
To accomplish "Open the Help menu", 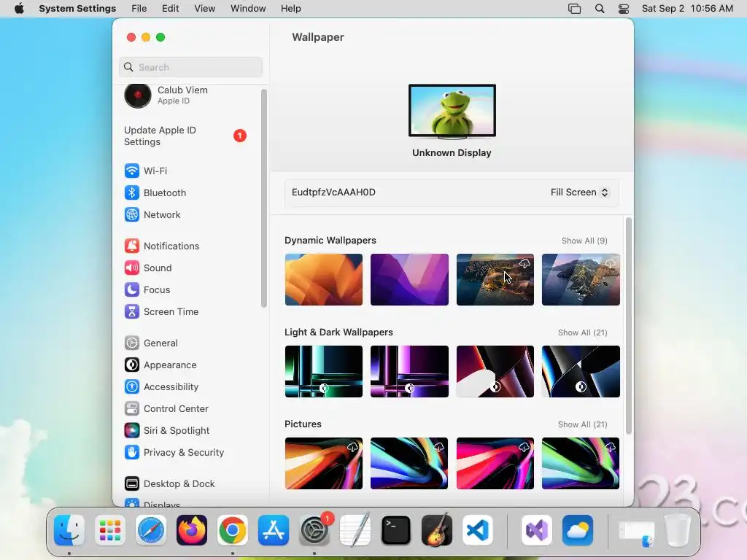I will (x=290, y=9).
